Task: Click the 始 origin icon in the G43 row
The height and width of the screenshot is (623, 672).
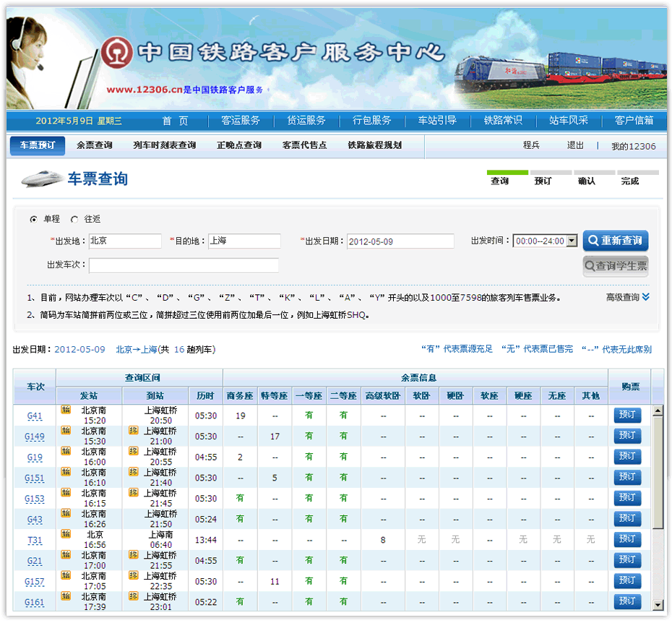Action: click(x=66, y=513)
